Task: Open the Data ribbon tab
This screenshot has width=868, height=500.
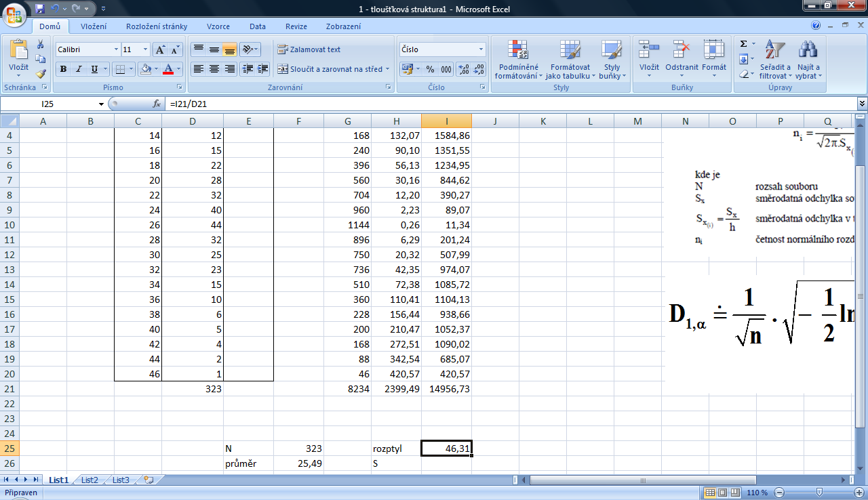Action: pos(258,26)
